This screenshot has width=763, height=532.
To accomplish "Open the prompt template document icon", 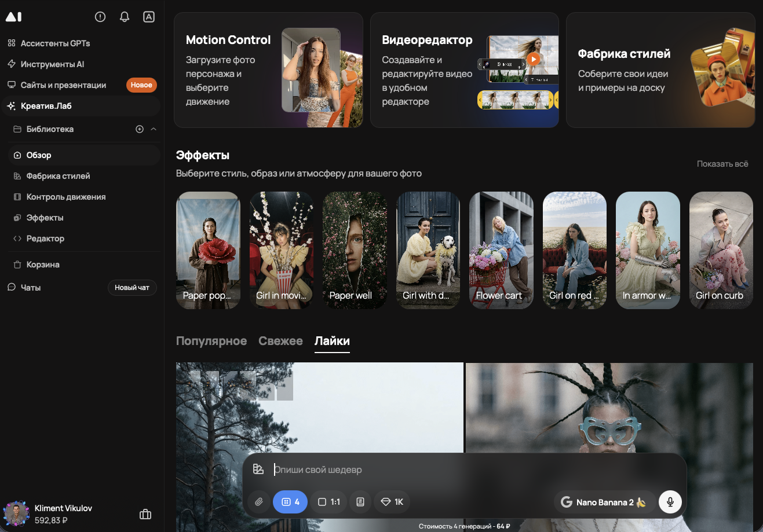I will tap(360, 502).
